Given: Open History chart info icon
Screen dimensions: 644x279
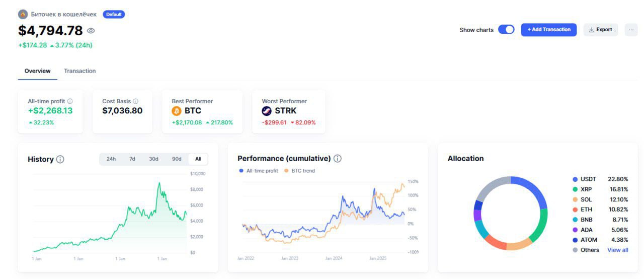Looking at the screenshot, I should [x=60, y=159].
